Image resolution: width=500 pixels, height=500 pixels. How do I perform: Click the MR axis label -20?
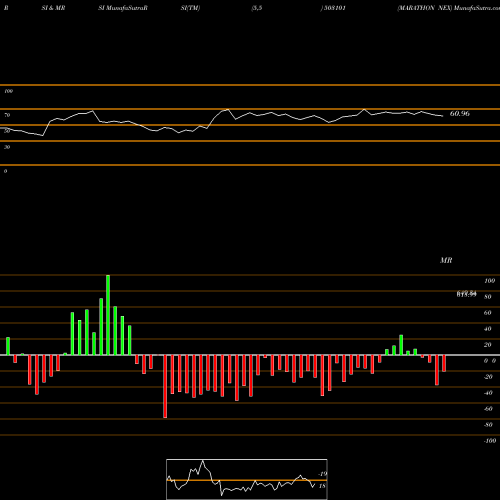point(488,377)
